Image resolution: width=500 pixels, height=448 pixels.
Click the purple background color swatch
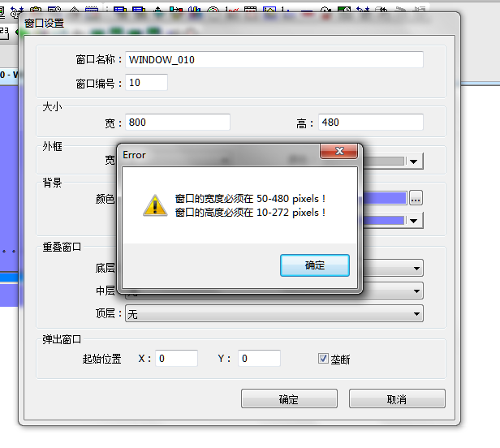(x=385, y=198)
